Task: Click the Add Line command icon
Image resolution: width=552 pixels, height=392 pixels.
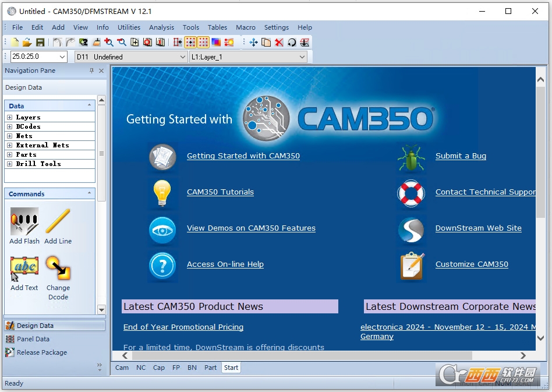Action: click(x=58, y=221)
